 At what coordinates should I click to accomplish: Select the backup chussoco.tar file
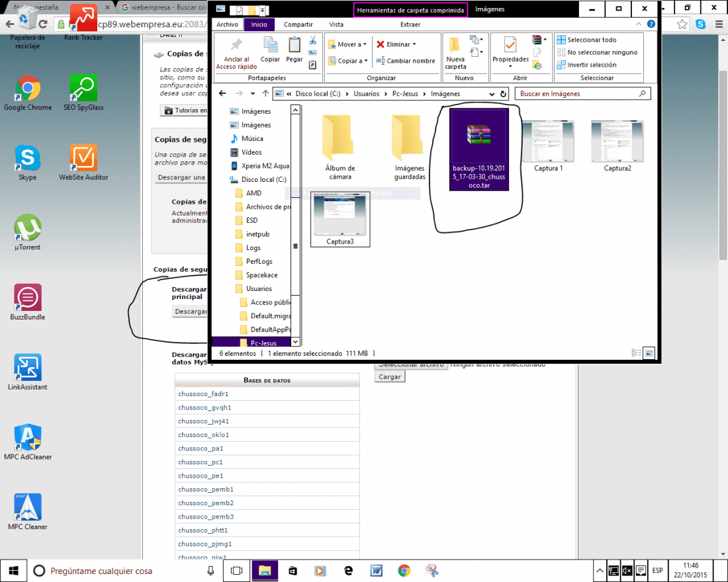click(479, 149)
